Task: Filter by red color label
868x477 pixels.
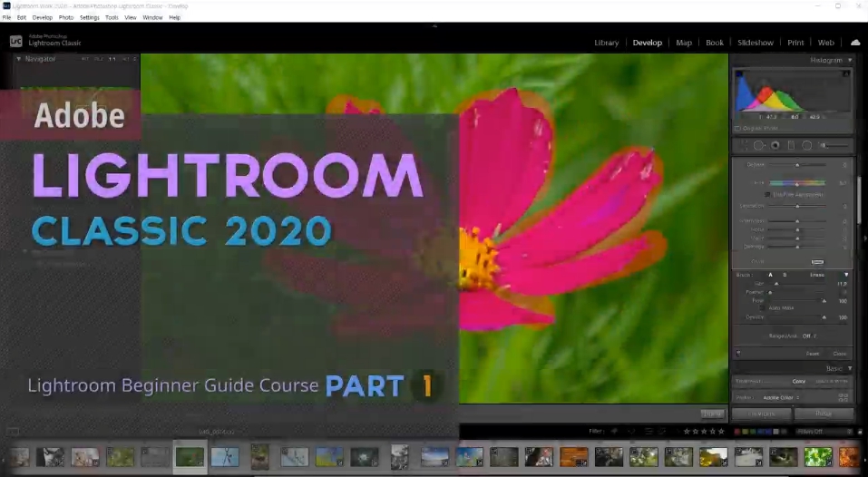Action: (x=737, y=431)
